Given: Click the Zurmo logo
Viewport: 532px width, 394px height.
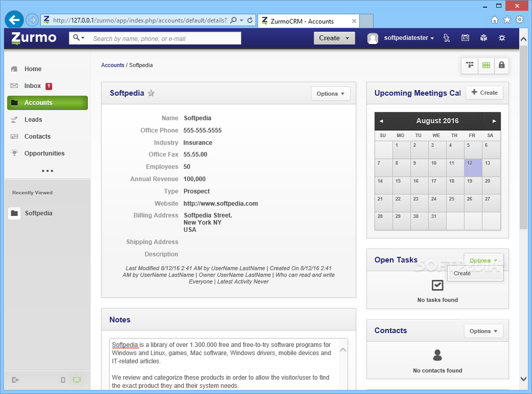Looking at the screenshot, I should (x=34, y=38).
